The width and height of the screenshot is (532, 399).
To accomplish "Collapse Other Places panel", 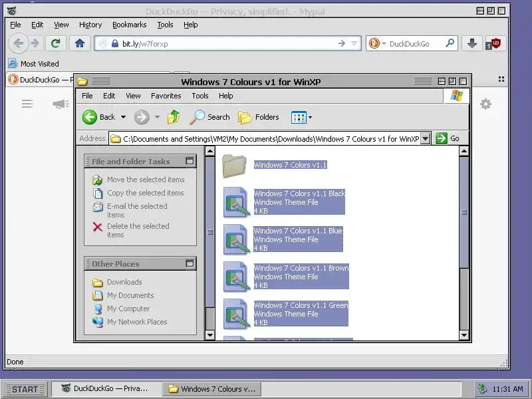I will click(x=190, y=263).
